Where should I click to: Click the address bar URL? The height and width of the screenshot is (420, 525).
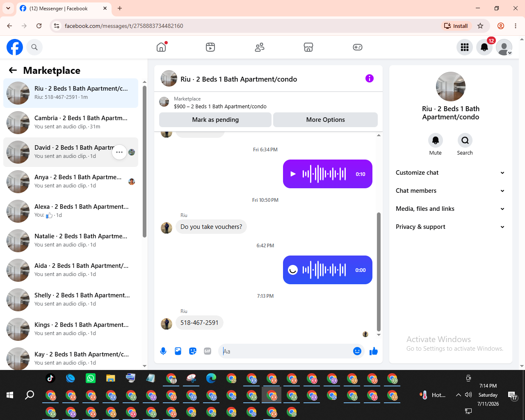[124, 26]
